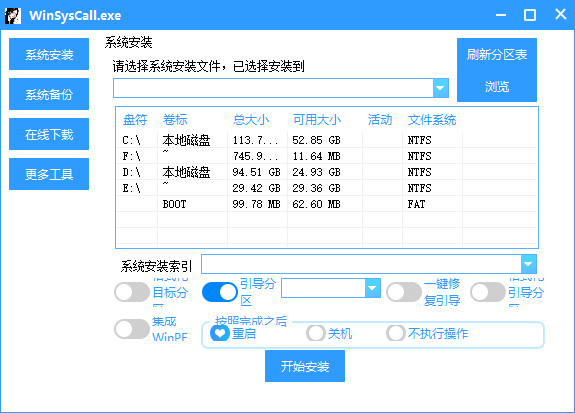Click the 浏览 button
Screen dimensions: 575x413
pos(497,86)
